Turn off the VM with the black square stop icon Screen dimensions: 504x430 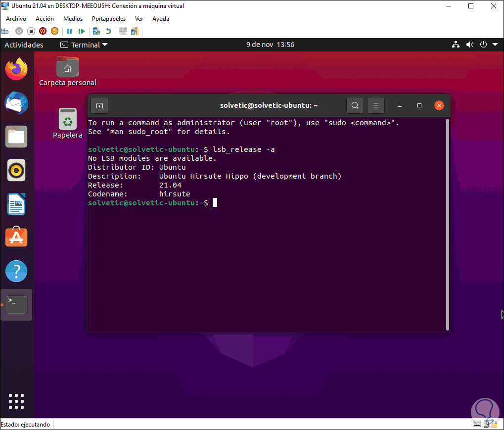31,31
